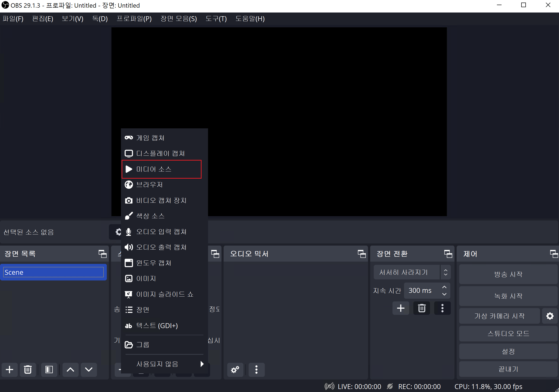Pop out the 장면 목록 dock

coord(102,254)
